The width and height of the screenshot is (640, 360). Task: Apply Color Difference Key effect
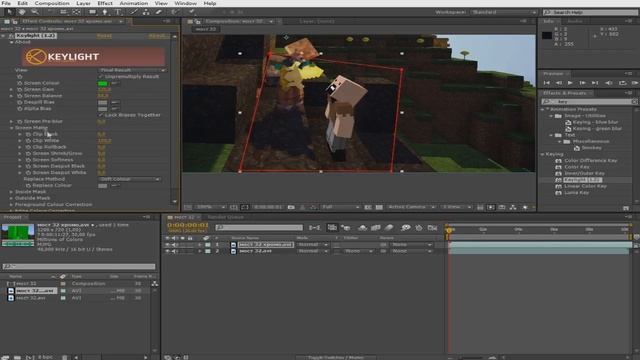click(x=590, y=161)
